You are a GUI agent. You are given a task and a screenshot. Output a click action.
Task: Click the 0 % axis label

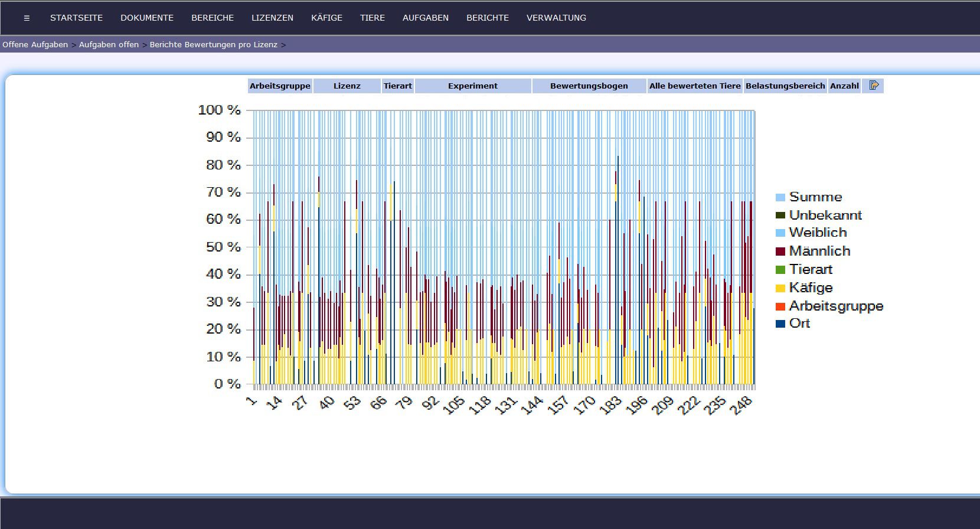click(x=227, y=384)
